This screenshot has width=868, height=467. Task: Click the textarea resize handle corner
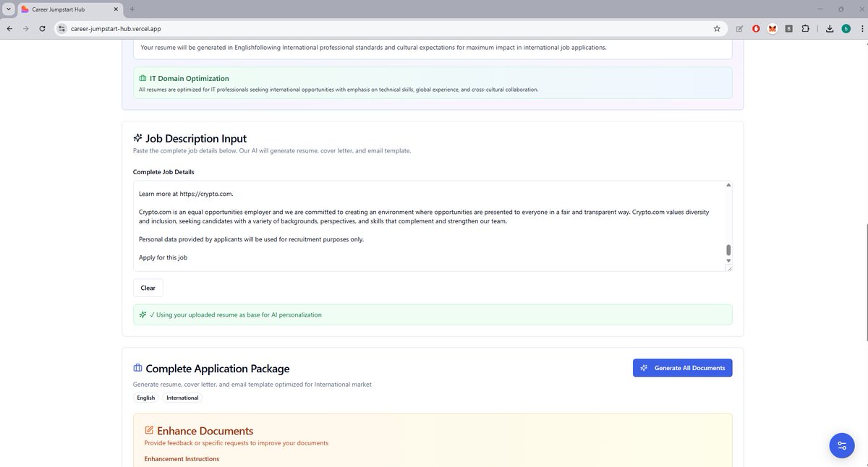(x=728, y=267)
